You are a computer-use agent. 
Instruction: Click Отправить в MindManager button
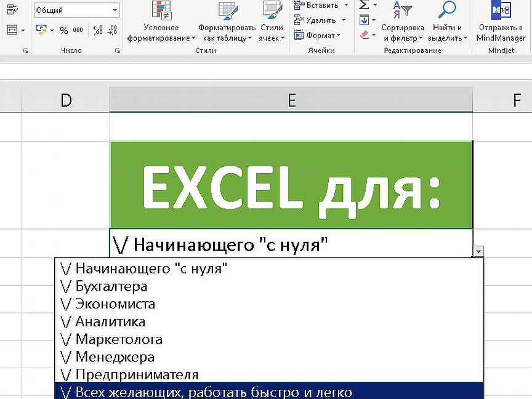pyautogui.click(x=501, y=22)
